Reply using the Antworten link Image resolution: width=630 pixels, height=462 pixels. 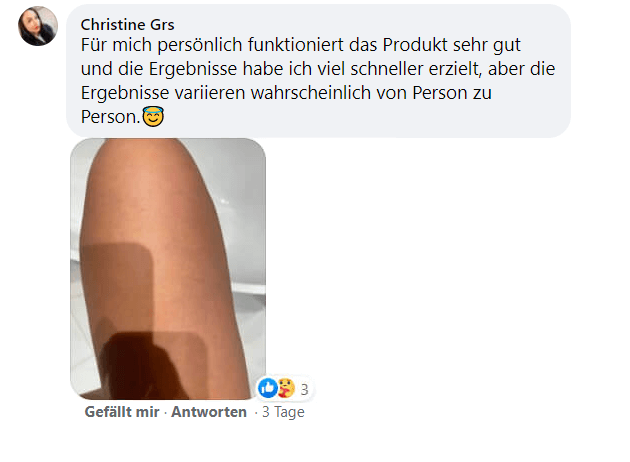pyautogui.click(x=209, y=412)
